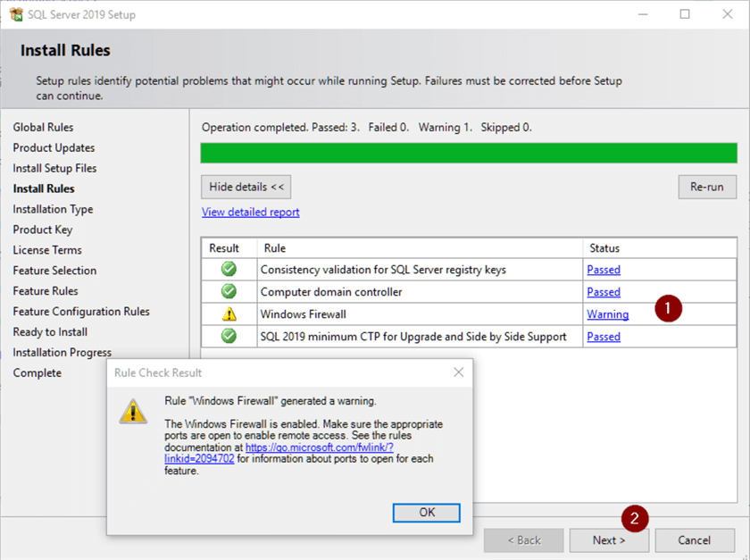Minimize the SQL Server 2019 Setup window
The width and height of the screenshot is (750, 560).
pyautogui.click(x=643, y=14)
